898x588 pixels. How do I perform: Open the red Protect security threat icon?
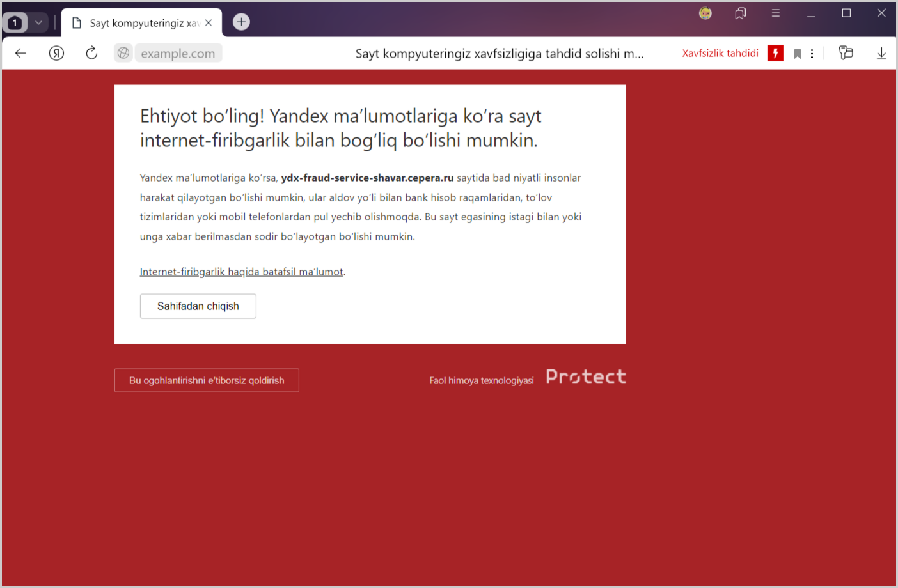[x=775, y=53]
